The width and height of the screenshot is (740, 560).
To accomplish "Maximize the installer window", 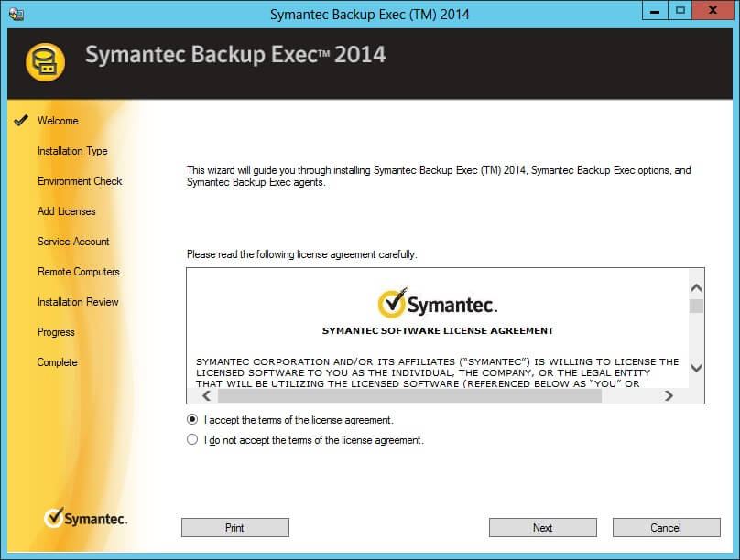I will click(680, 10).
